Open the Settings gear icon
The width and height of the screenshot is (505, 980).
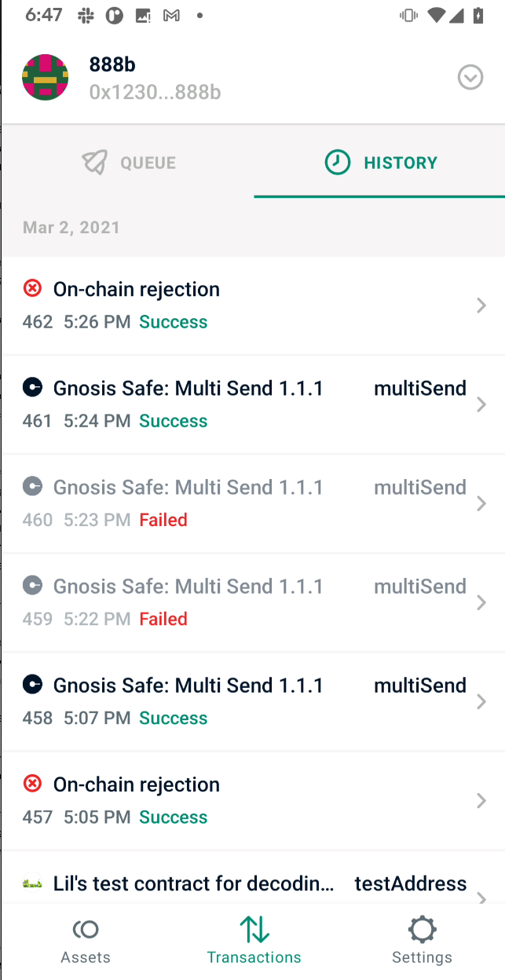(x=422, y=930)
